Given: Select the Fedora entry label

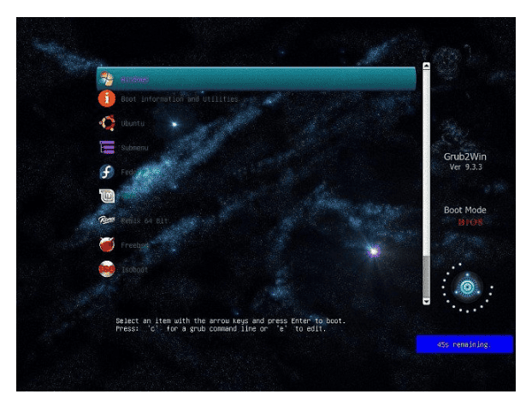Looking at the screenshot, I should click(x=140, y=172).
